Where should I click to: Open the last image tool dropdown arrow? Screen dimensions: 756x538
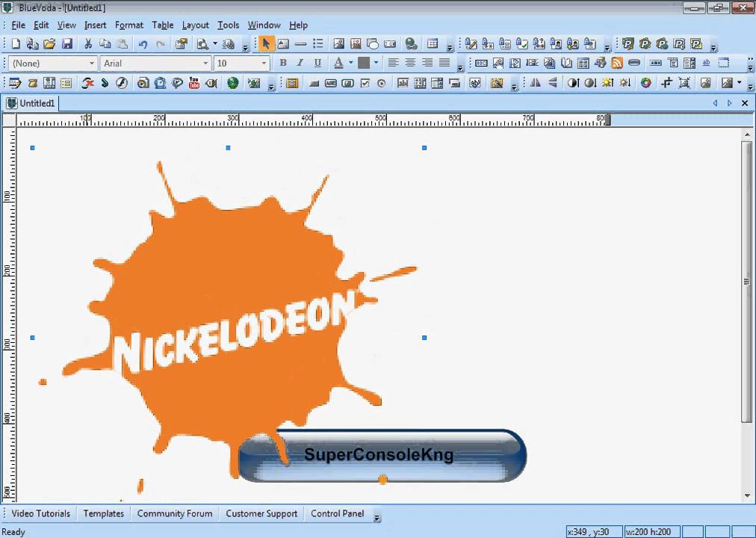(x=740, y=83)
